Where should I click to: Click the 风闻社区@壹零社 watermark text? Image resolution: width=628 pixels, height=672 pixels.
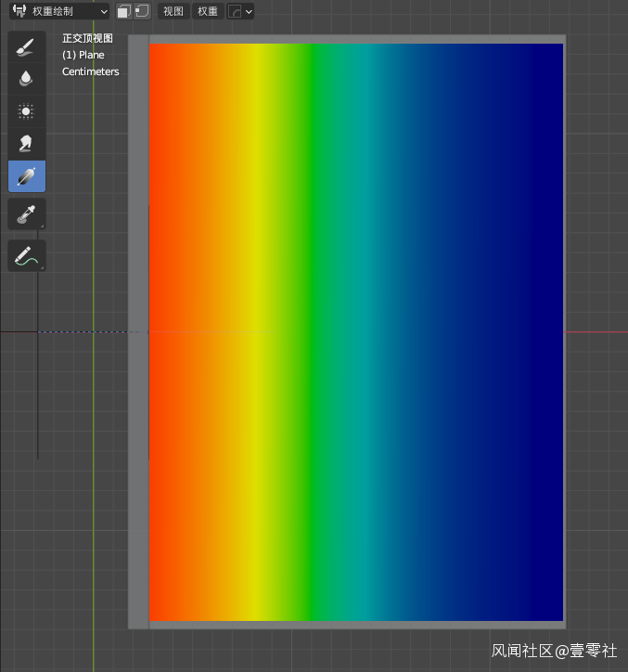554,652
